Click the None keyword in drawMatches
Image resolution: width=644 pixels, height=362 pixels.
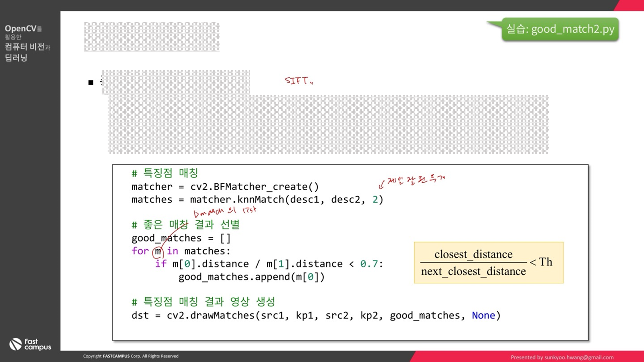483,315
